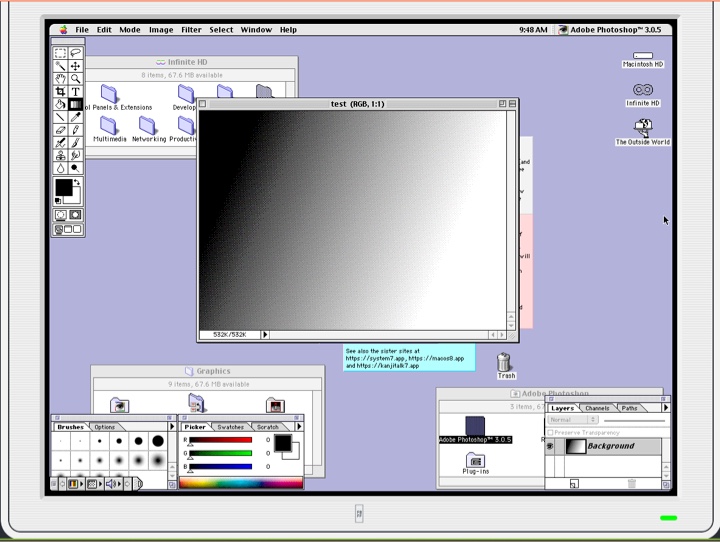Select the Rubber Stamp tool
The image size is (720, 542).
(60, 156)
